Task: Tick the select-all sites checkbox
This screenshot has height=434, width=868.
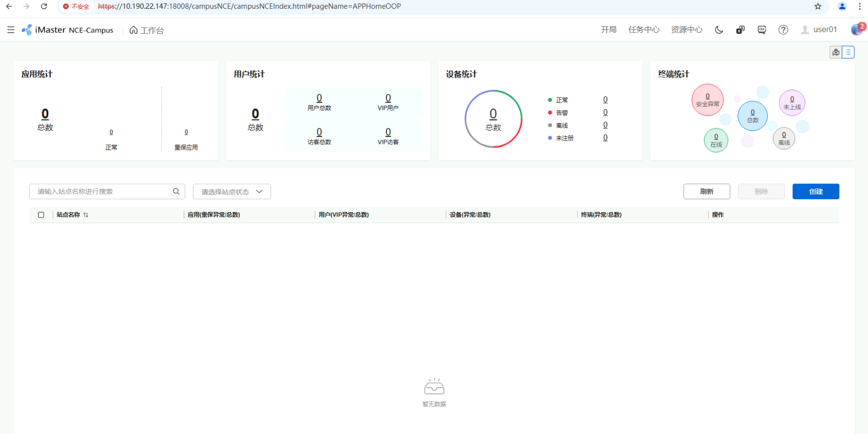Action: point(41,215)
